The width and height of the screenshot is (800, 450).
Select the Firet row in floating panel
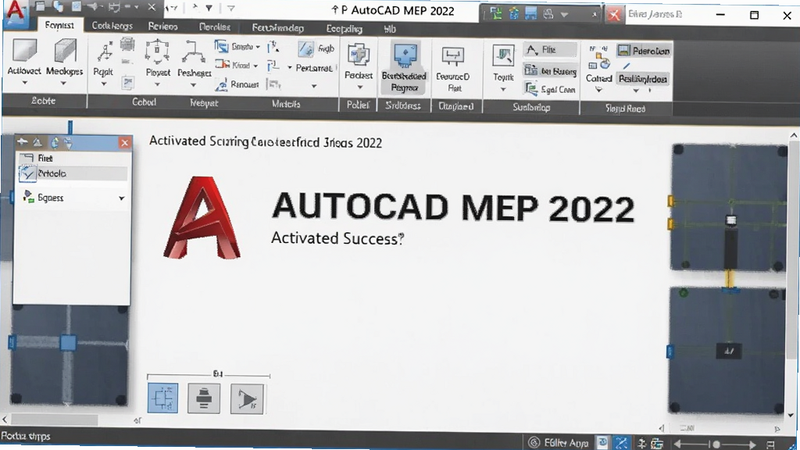(72, 158)
